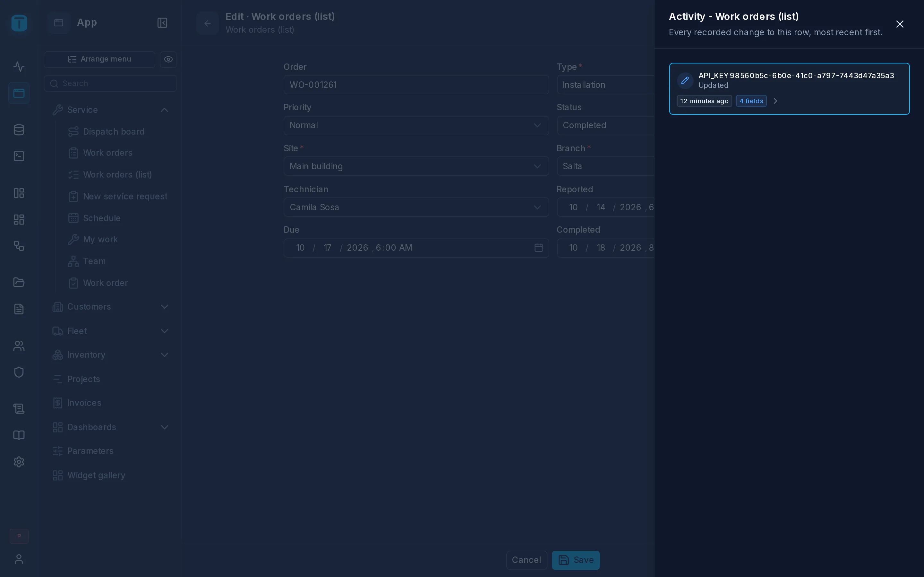Click the shield security icon
Screen dimensions: 924x577
tap(19, 372)
